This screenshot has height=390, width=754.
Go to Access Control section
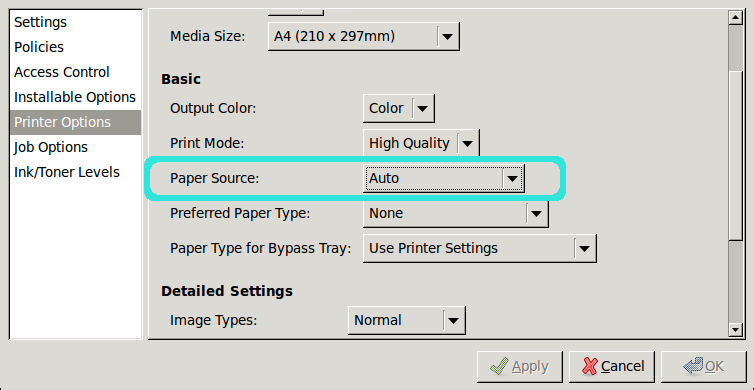[x=75, y=72]
